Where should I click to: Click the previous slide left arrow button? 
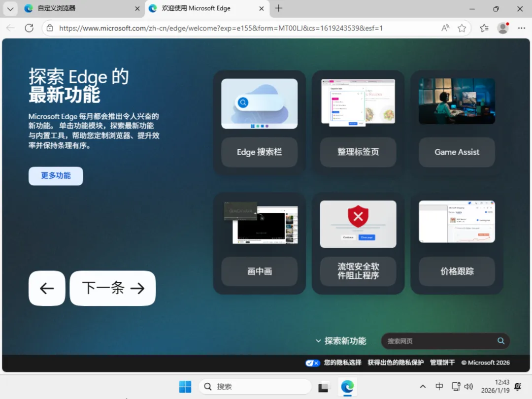[47, 288]
